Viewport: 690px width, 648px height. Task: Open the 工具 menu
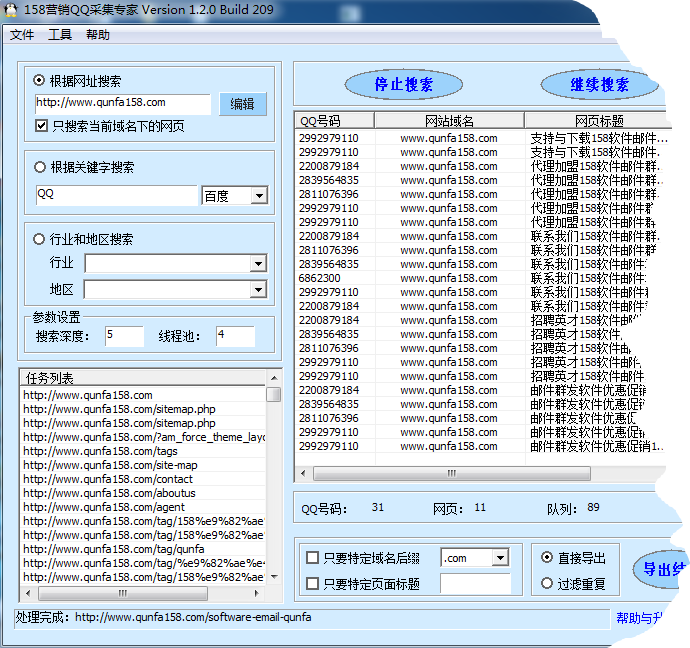click(60, 35)
